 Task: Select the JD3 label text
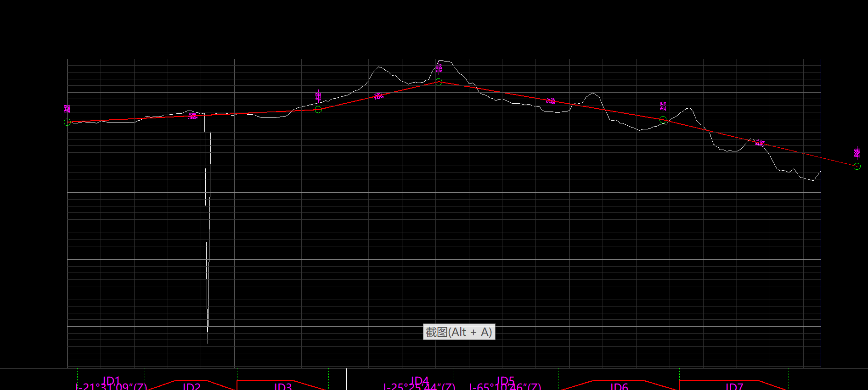(283, 386)
